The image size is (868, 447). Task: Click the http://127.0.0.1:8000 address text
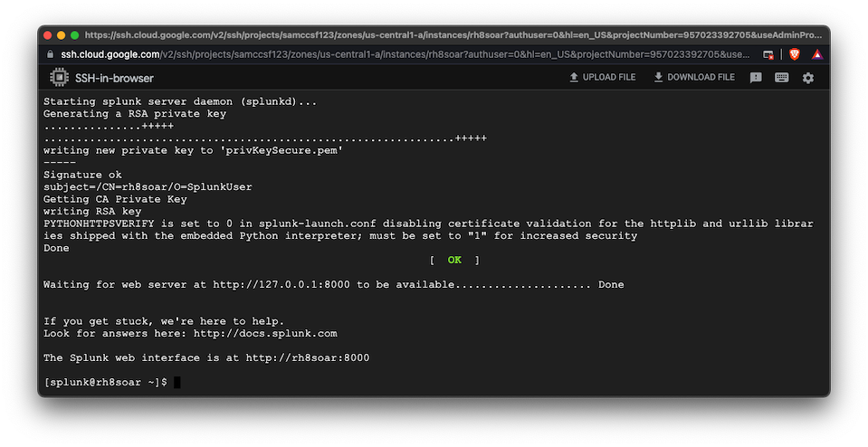[x=281, y=285]
